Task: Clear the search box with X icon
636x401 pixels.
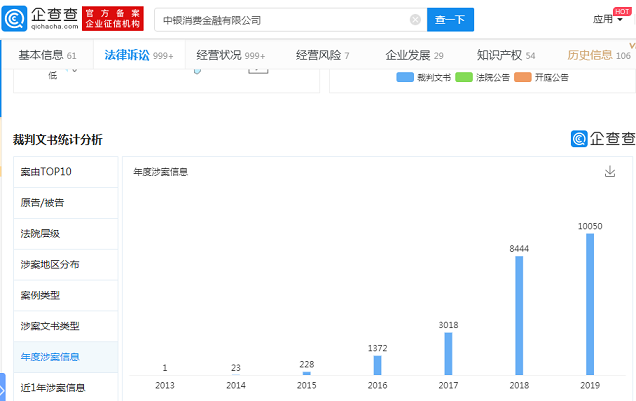Action: 415,19
